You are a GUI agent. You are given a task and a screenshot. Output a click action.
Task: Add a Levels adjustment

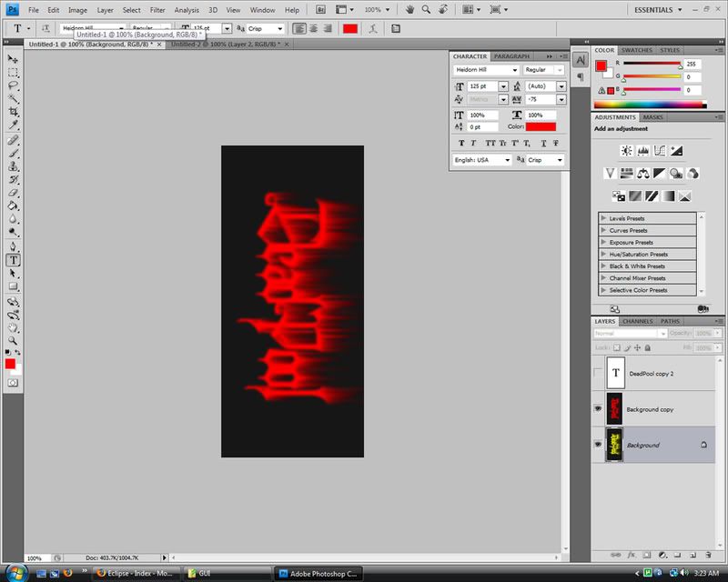[x=643, y=150]
